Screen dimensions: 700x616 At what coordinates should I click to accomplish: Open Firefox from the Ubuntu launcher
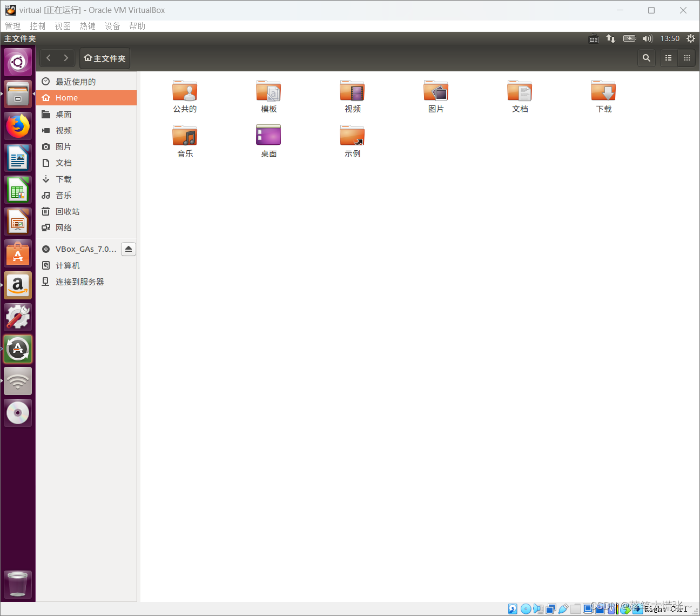coord(18,125)
